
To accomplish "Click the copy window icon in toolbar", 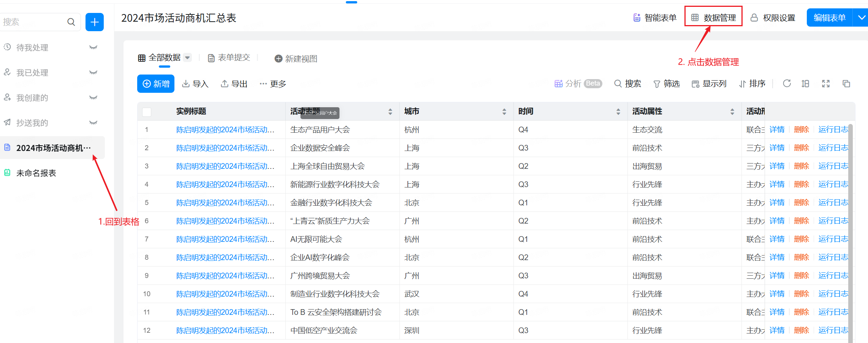I will pyautogui.click(x=846, y=84).
